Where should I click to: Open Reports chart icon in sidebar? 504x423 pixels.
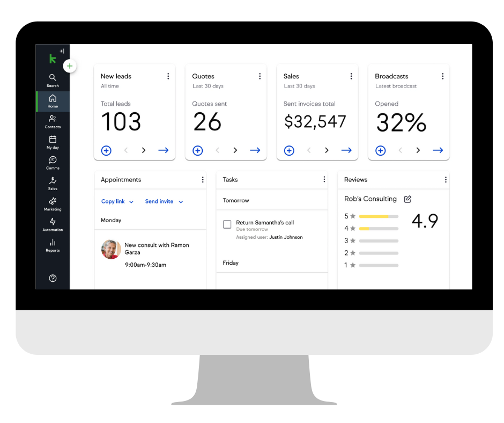(x=53, y=245)
